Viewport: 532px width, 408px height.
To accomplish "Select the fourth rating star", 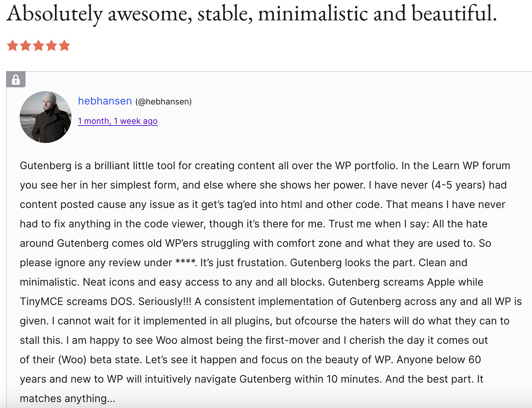I will pos(51,45).
